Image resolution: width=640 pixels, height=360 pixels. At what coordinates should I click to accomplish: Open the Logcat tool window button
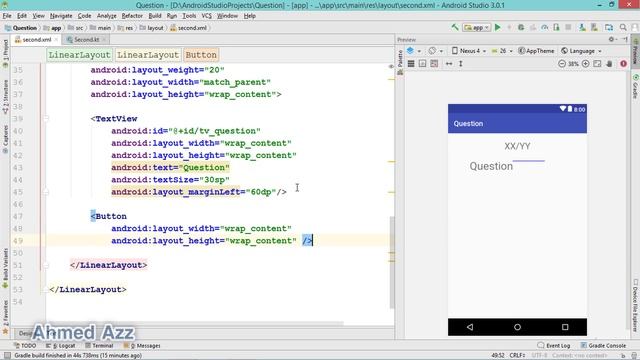coord(60,346)
